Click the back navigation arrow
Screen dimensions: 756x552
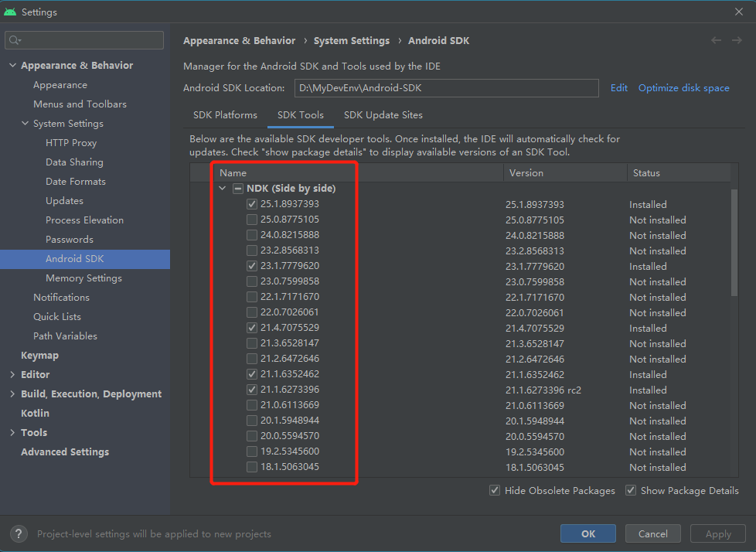point(716,40)
